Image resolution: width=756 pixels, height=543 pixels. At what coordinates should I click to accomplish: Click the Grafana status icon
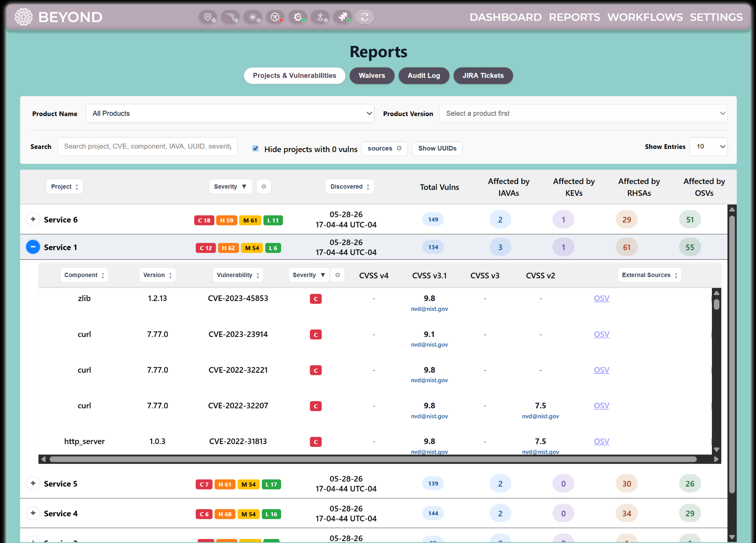coord(297,17)
